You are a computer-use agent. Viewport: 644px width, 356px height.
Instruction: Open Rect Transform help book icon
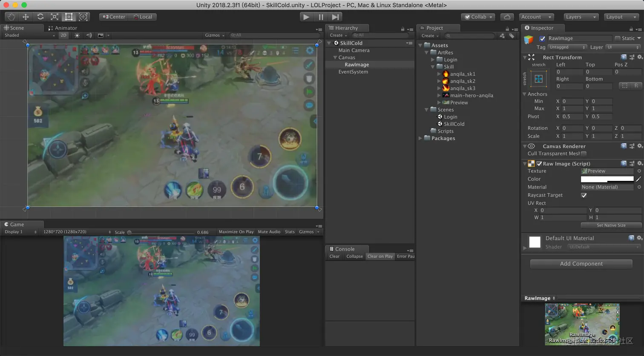point(624,57)
